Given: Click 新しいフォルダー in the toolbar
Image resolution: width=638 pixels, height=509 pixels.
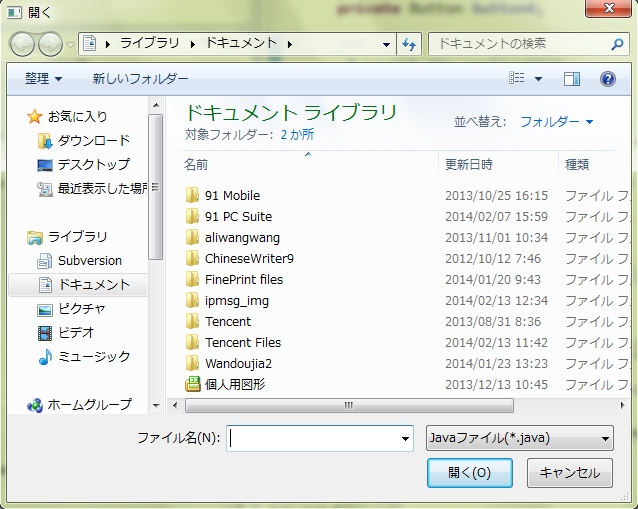Looking at the screenshot, I should [140, 78].
